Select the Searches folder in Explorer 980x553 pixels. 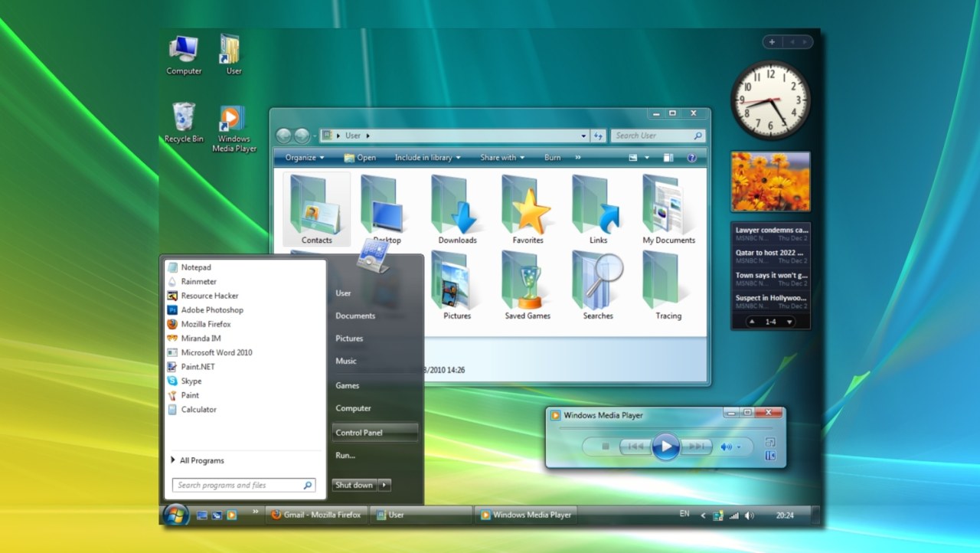598,285
